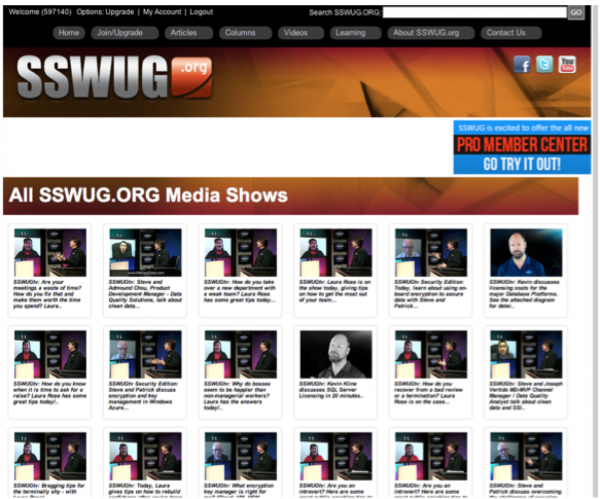Open the Contact Us page

tap(511, 33)
